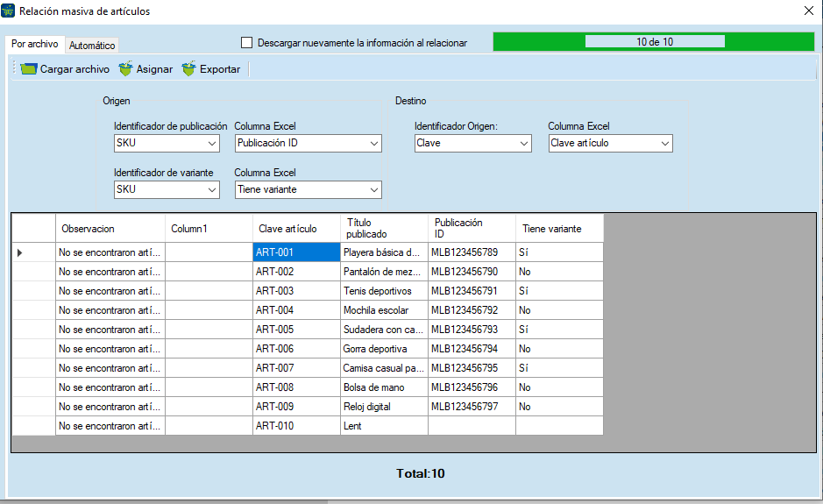Select the ART-005 cell
The image size is (823, 504).
coord(296,330)
